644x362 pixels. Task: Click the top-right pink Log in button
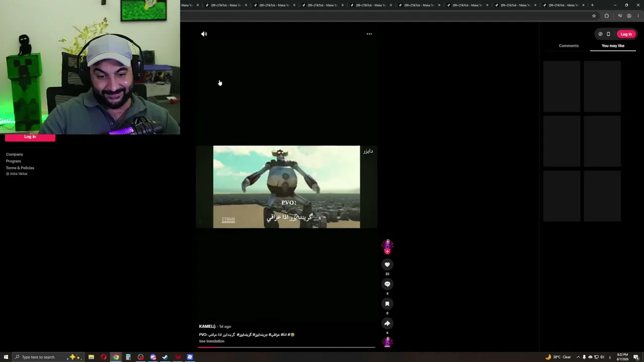click(x=626, y=34)
